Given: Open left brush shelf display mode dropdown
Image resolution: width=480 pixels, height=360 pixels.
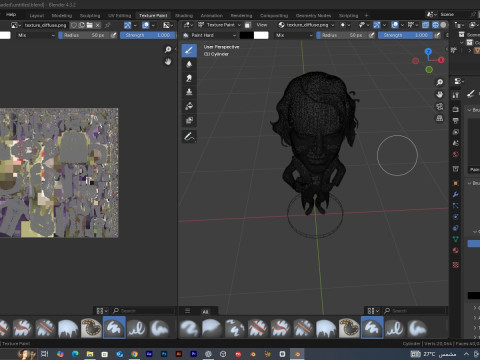Looking at the screenshot, I should pos(102,311).
